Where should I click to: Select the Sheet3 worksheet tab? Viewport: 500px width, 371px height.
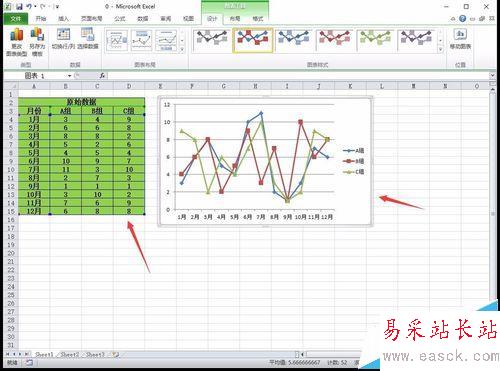click(95, 355)
